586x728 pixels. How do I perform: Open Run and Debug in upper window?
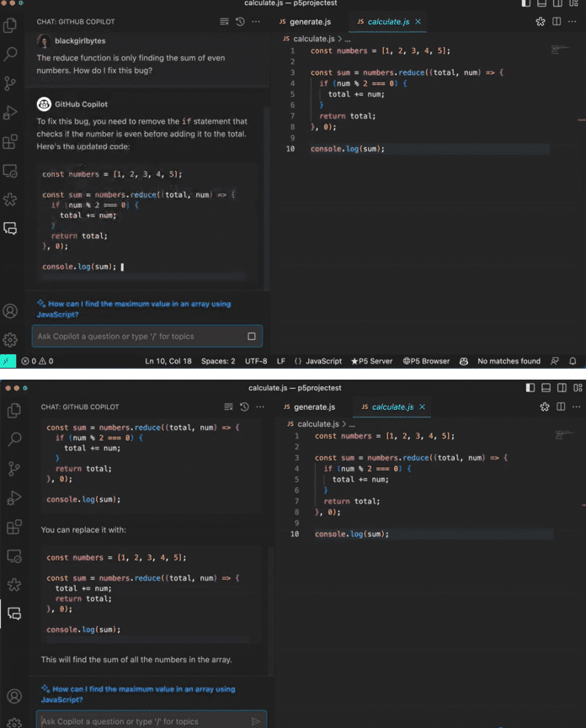coord(11,112)
